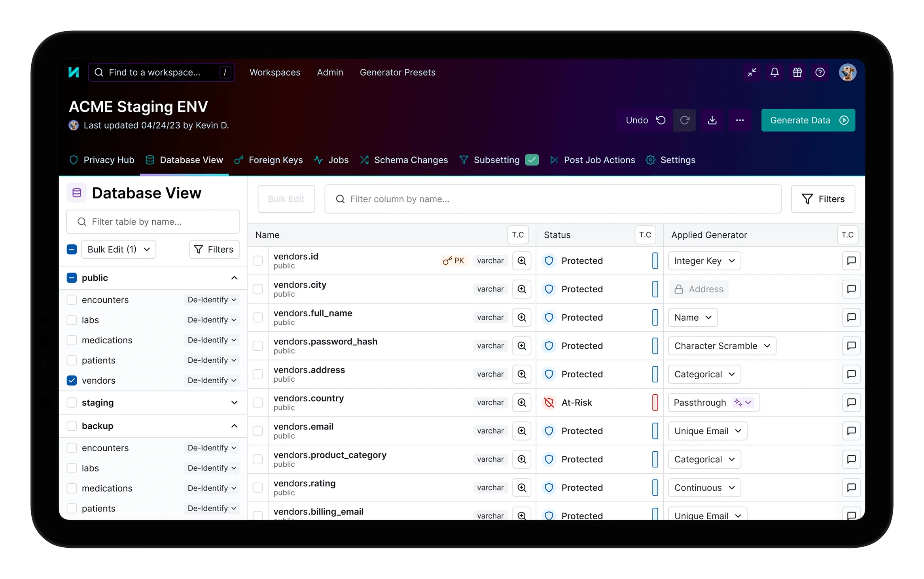
Task: Expand the staging schema section
Action: coord(234,403)
